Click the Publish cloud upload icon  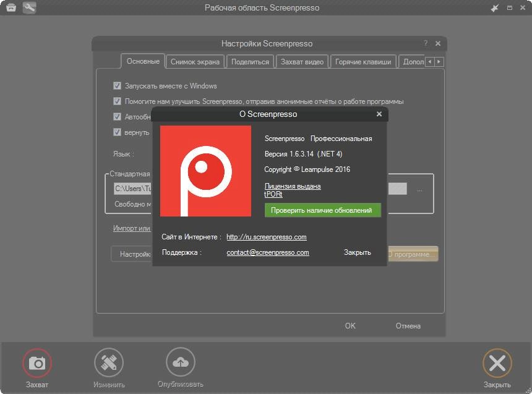pos(181,362)
